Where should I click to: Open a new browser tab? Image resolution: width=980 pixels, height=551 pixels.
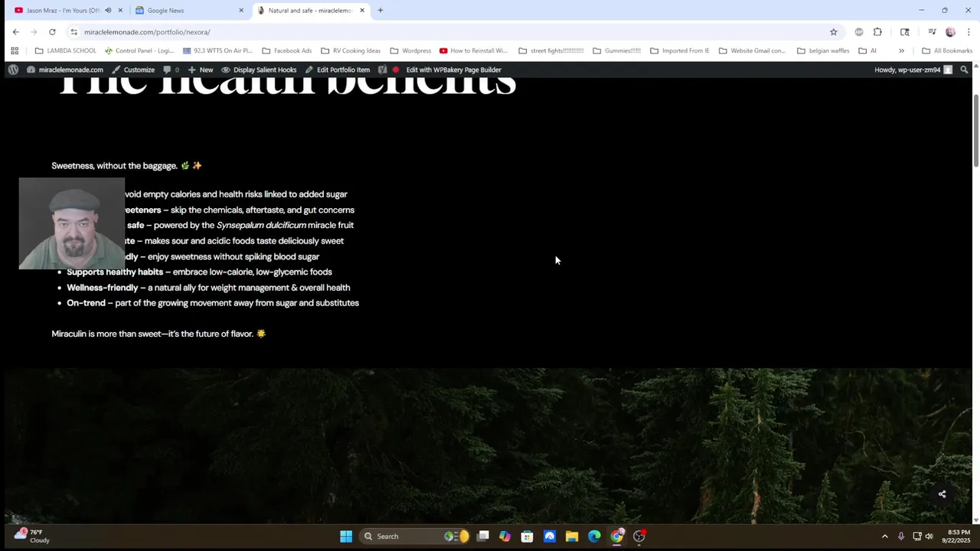380,10
